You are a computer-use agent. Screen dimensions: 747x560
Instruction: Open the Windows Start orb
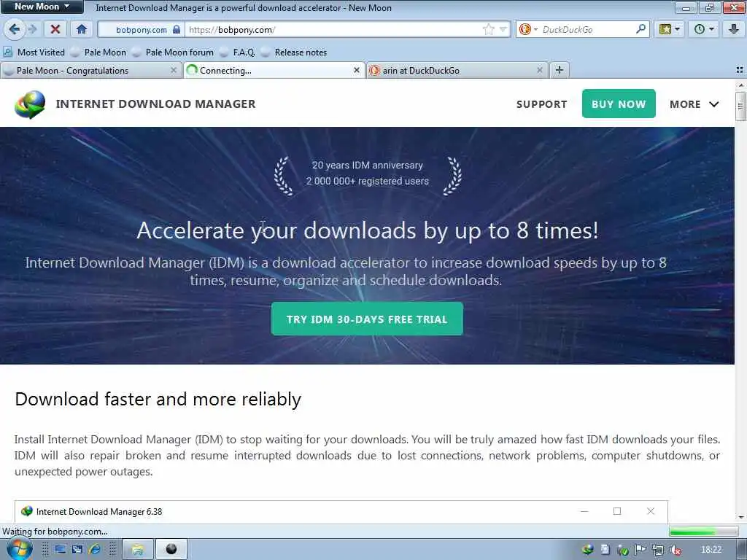(x=18, y=548)
